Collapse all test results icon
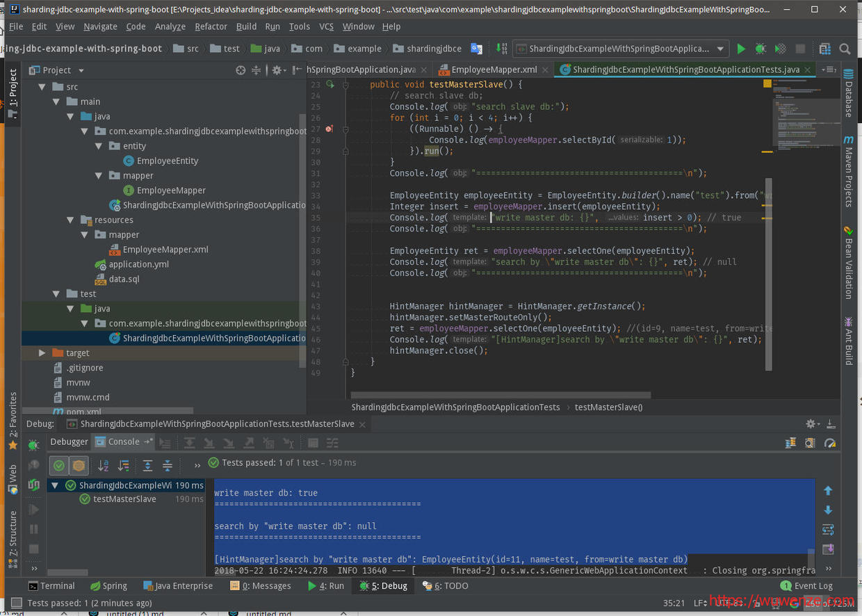Screen dimensions: 862x616 [167, 465]
